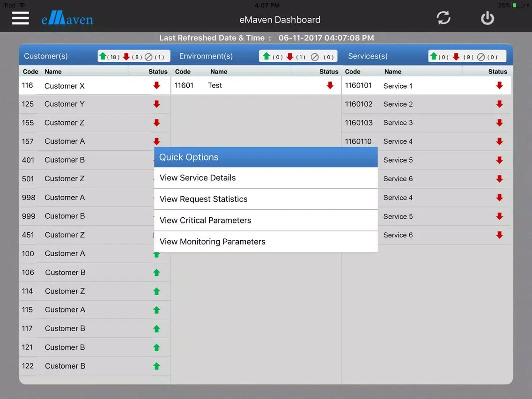This screenshot has width=532, height=399.
Task: Click the Environment(s) panel title
Action: (x=206, y=56)
